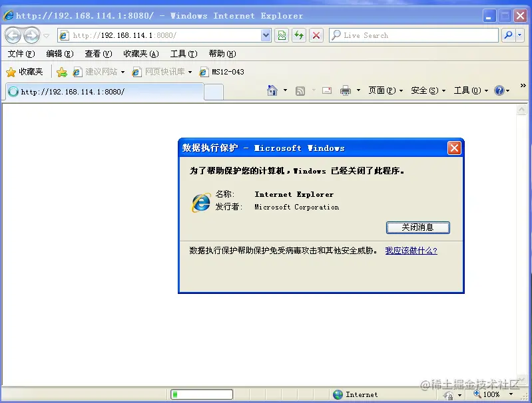Open search provider options dropdown

point(520,35)
